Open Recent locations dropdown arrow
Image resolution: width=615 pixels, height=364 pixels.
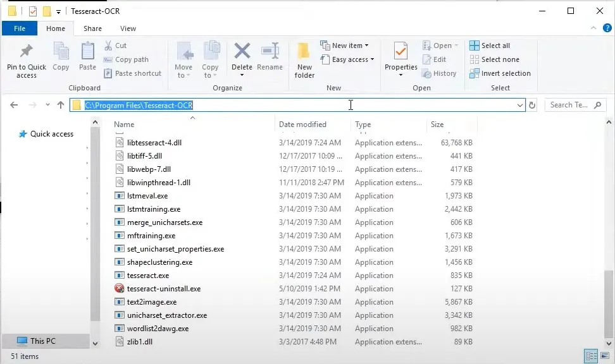(47, 105)
